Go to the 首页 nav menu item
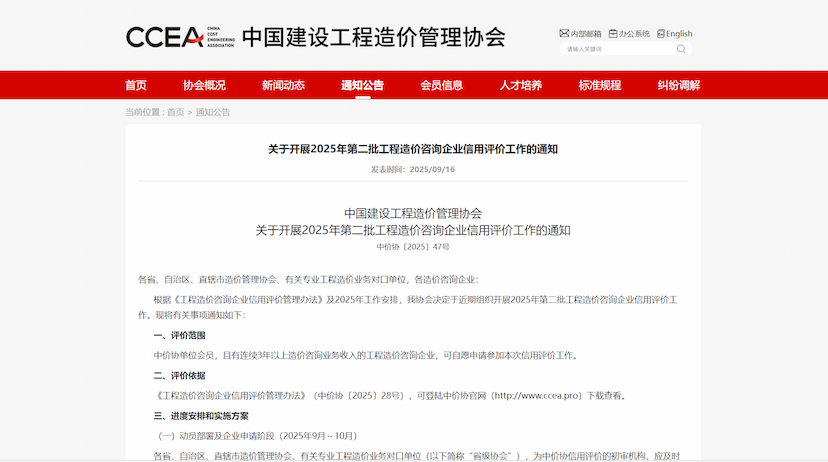Viewport: 828px width, 462px height. click(136, 85)
